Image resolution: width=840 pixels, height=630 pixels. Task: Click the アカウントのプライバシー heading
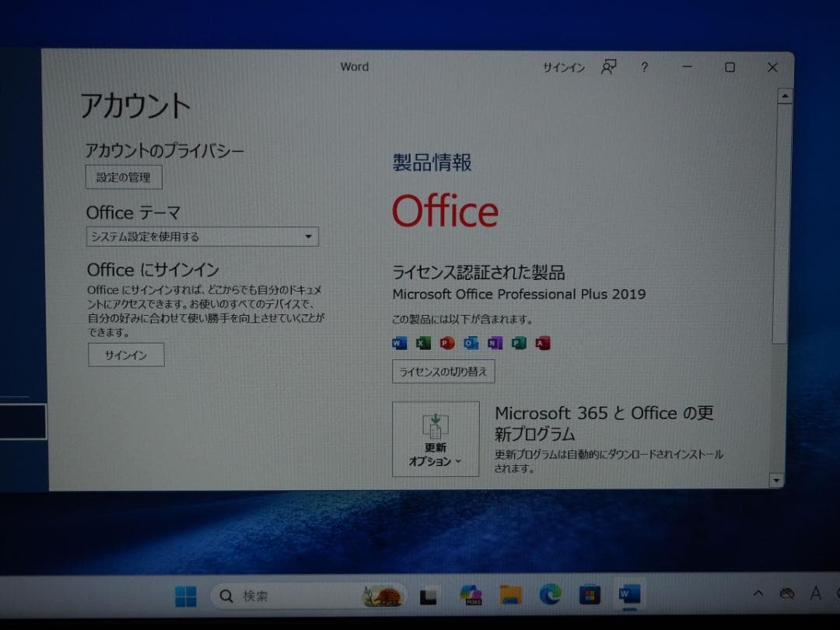point(164,150)
